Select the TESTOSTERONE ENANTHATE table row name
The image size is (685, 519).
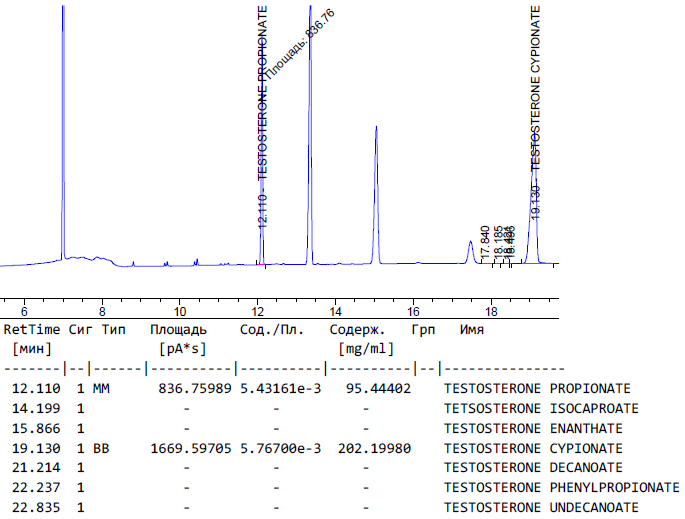pos(533,428)
